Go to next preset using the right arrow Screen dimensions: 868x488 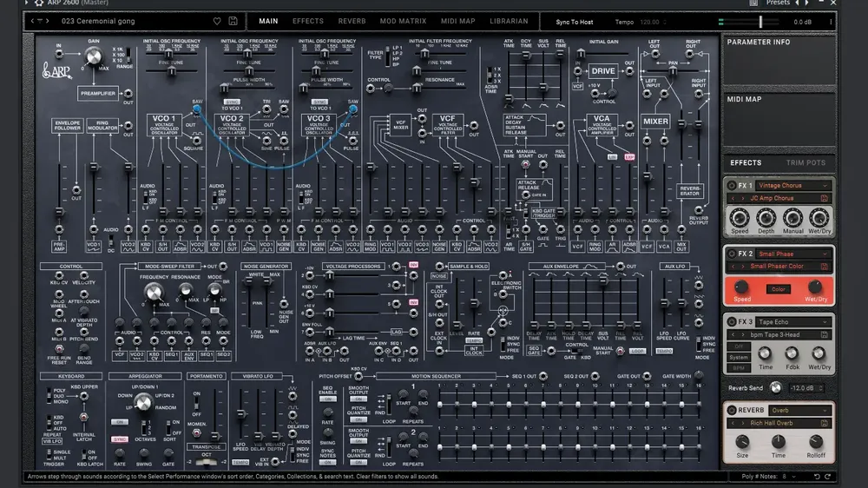pyautogui.click(x=48, y=21)
